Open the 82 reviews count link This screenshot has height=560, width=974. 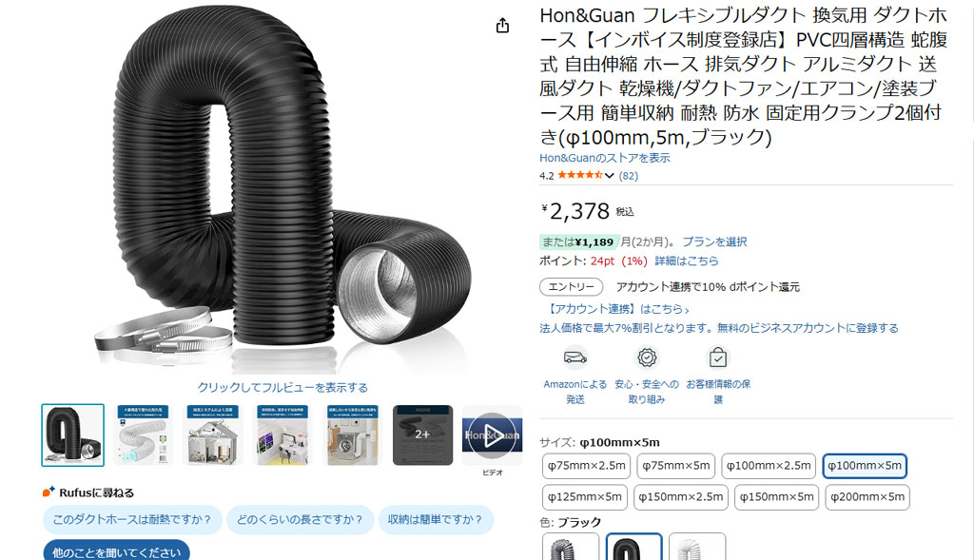[x=628, y=176]
